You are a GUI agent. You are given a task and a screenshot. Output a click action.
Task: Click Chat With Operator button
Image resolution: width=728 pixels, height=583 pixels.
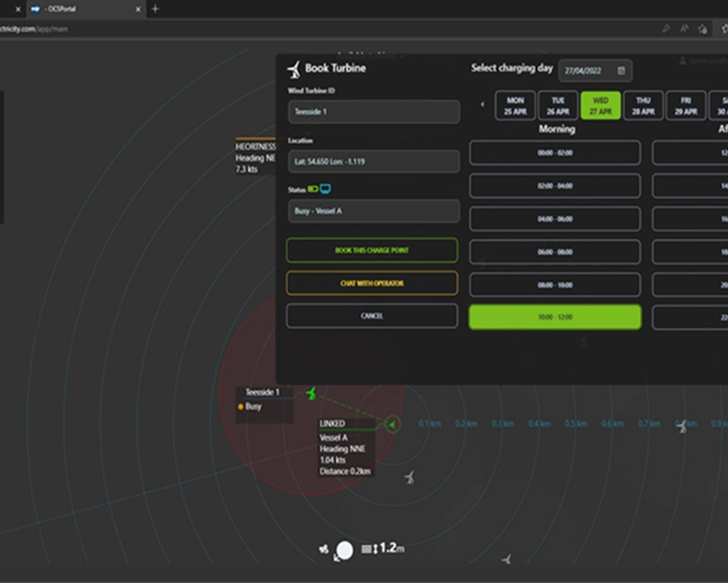(x=372, y=283)
